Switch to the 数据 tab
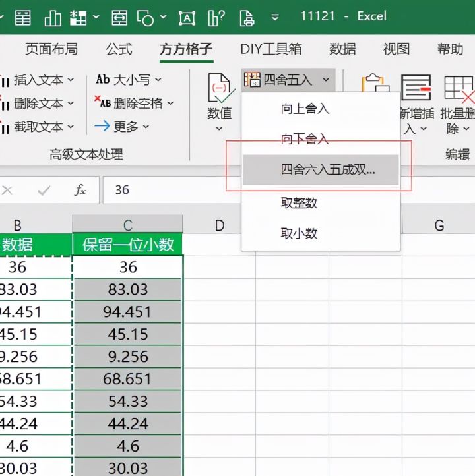The height and width of the screenshot is (476, 475). (x=342, y=49)
